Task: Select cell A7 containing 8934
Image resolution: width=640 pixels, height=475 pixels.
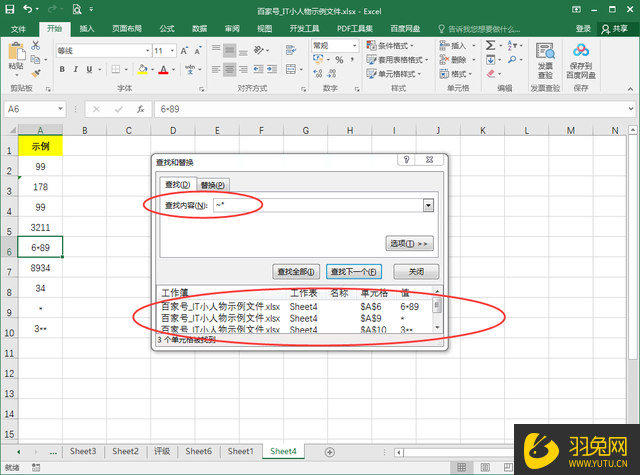Action: [40, 268]
